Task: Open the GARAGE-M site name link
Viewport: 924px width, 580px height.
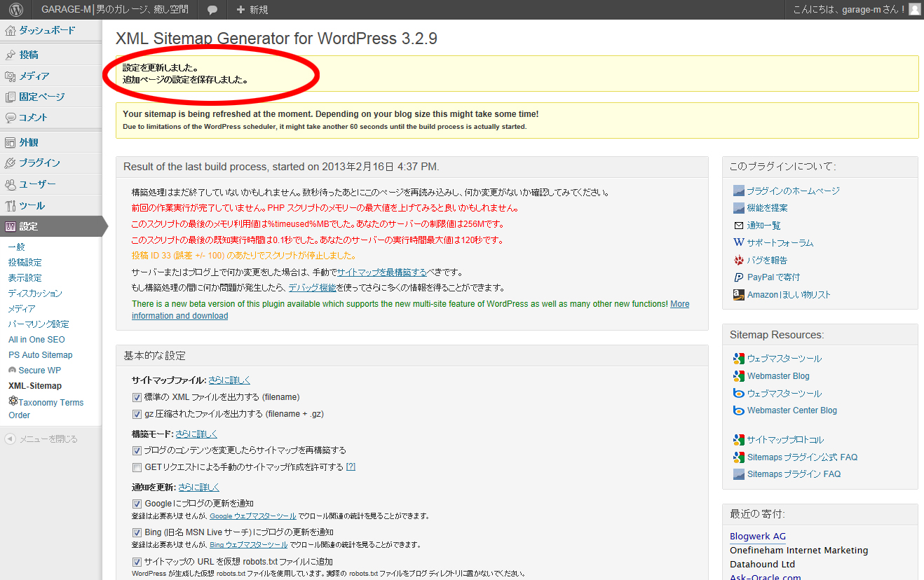Action: tap(115, 10)
